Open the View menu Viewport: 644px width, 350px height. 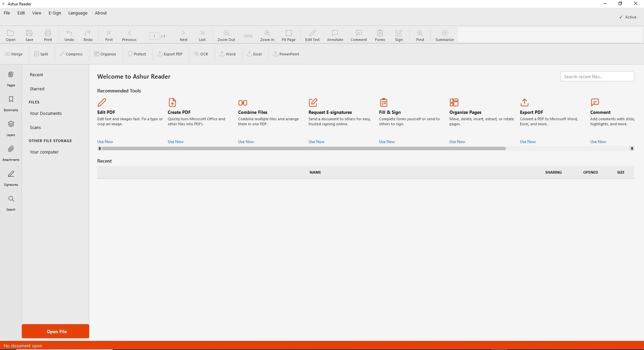click(x=37, y=13)
